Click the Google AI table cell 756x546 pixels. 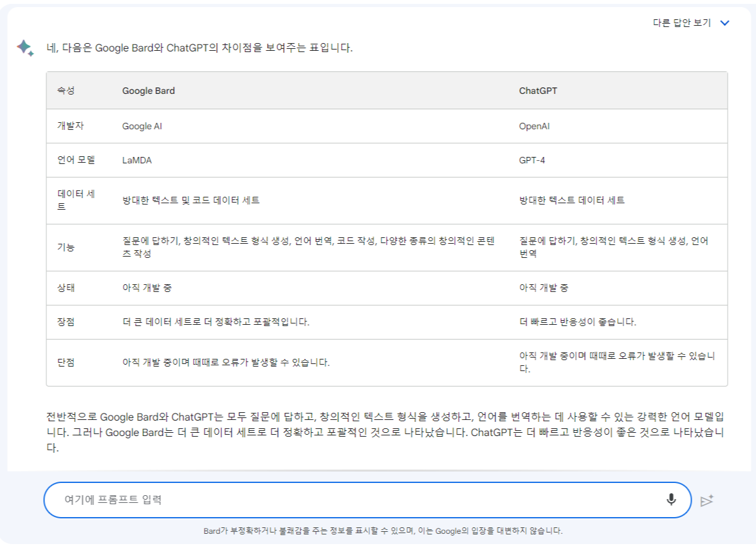[142, 126]
